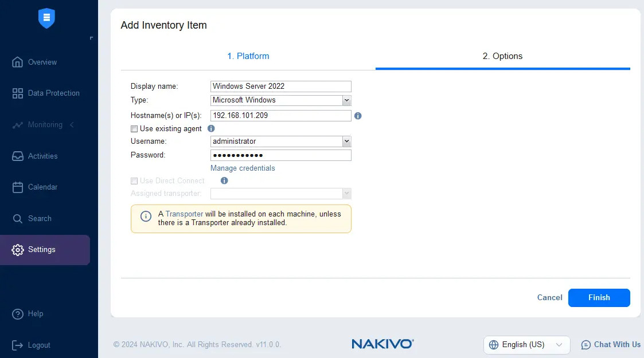The image size is (644, 358).
Task: Enable the Use existing agent checkbox
Action: 134,129
